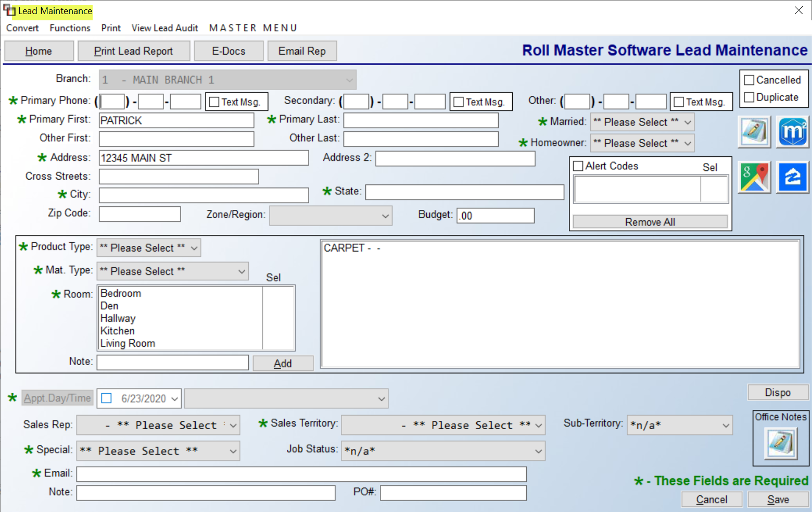This screenshot has width=812, height=512.
Task: Click the Appt.Day/Time button
Action: [57, 398]
